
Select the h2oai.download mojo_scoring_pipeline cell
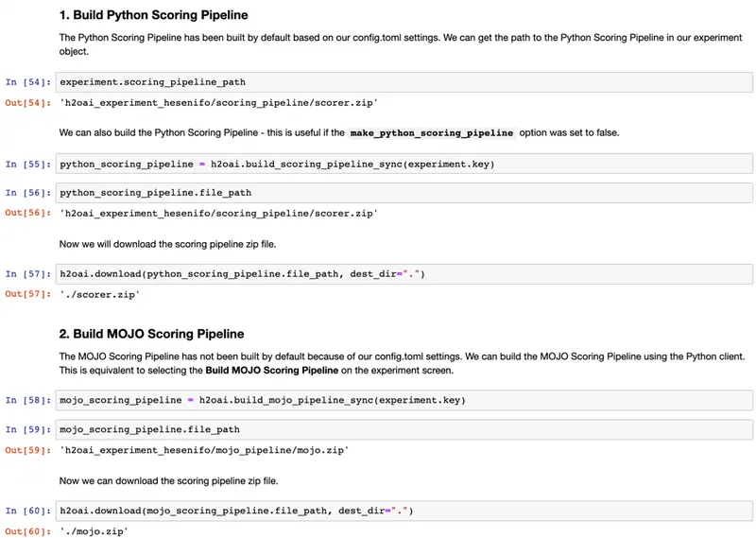pyautogui.click(x=404, y=511)
